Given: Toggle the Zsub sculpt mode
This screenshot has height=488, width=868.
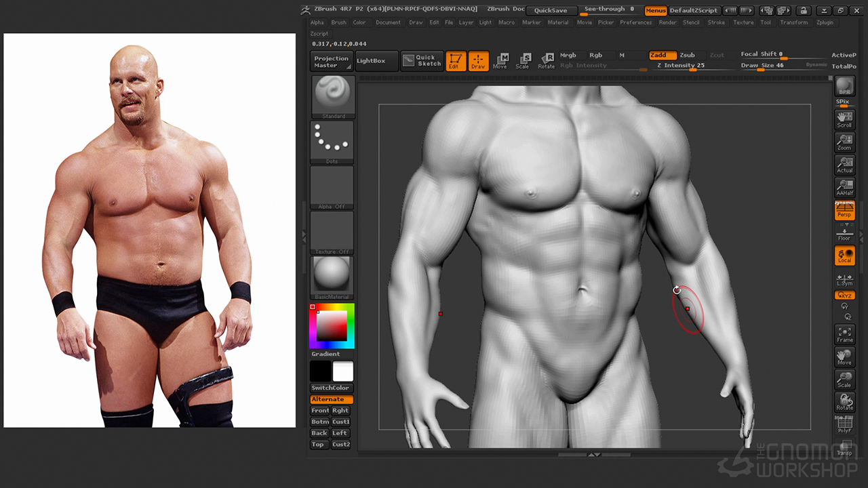Looking at the screenshot, I should pos(688,55).
